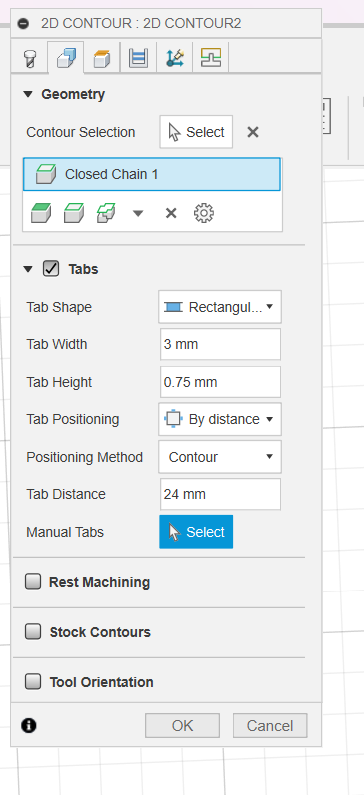Open the Tool tab icon
364x795 pixels.
30,58
